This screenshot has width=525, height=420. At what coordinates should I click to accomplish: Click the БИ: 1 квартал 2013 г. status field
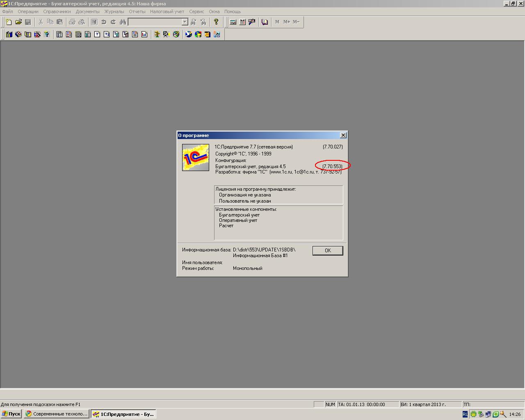click(x=431, y=404)
